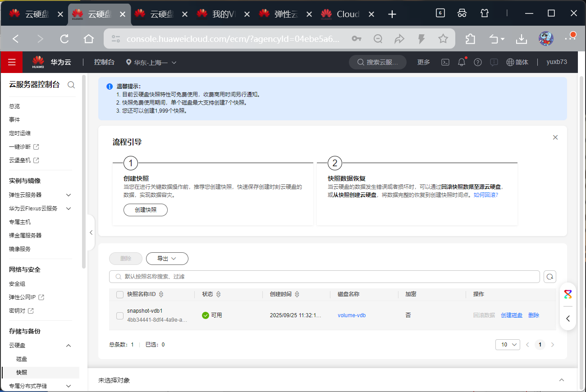The width and height of the screenshot is (586, 392).
Task: Open the help question mark icon
Action: pyautogui.click(x=478, y=62)
